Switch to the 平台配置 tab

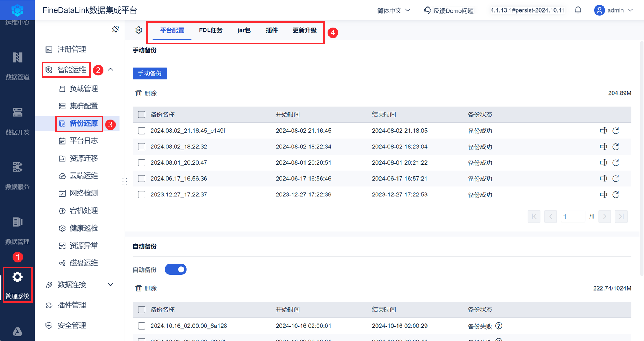pos(172,30)
